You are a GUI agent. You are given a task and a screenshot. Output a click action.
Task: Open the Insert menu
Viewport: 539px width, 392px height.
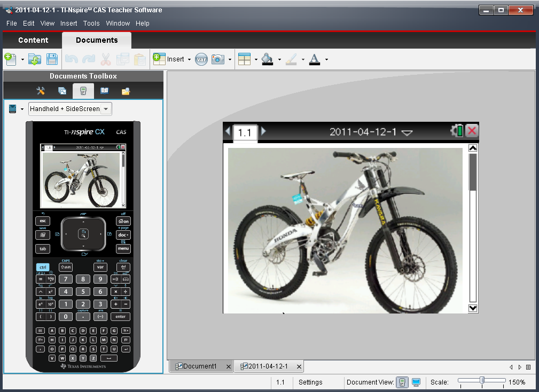tap(69, 23)
